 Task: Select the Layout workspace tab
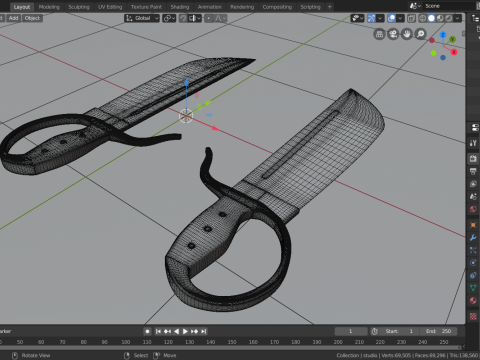coord(22,7)
